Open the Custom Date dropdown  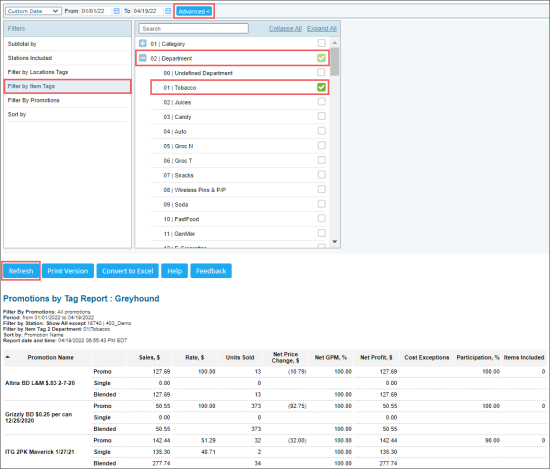(33, 11)
